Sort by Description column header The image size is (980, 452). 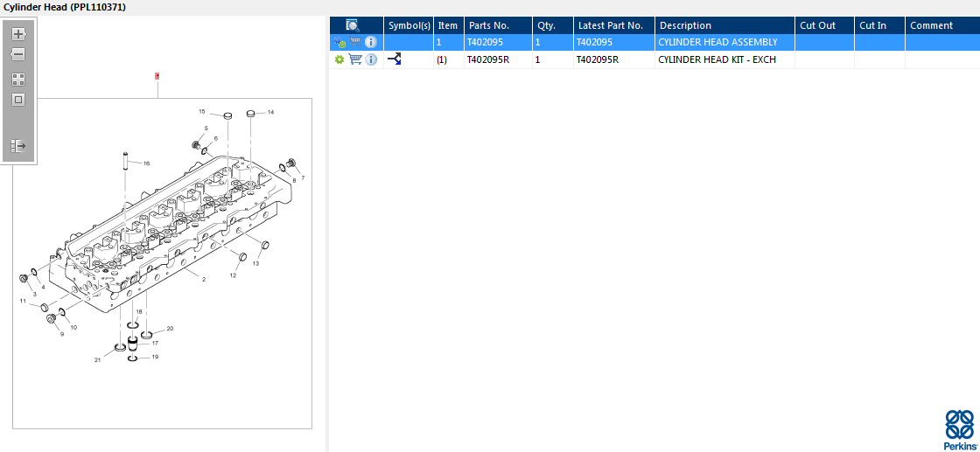point(724,25)
